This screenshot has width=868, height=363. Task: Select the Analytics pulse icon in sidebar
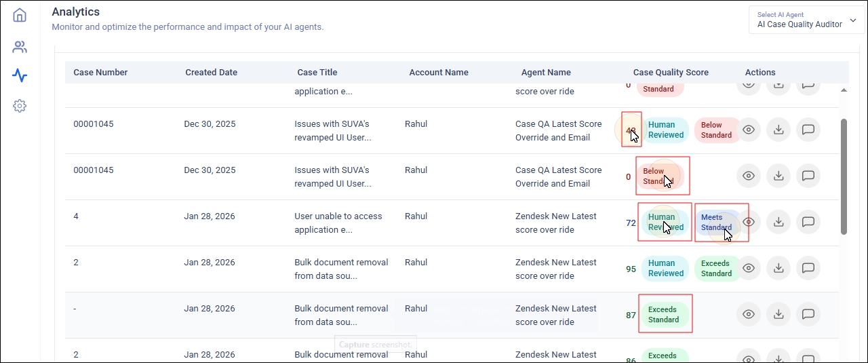click(x=20, y=75)
